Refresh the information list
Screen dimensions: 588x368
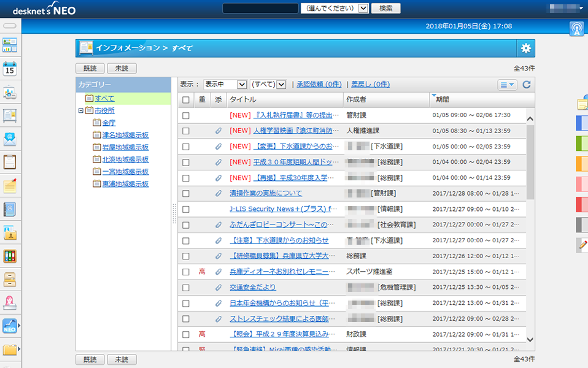[527, 85]
